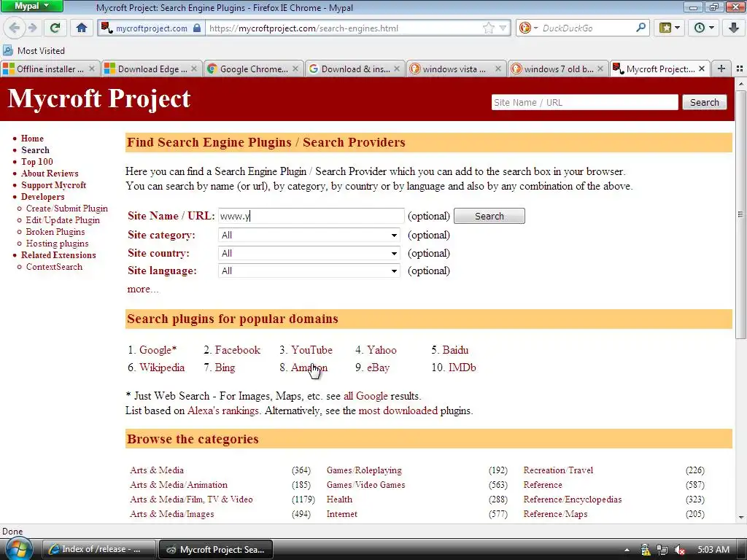The image size is (747, 560).
Task: Open the Edit/Update Plugin link
Action: pos(63,220)
